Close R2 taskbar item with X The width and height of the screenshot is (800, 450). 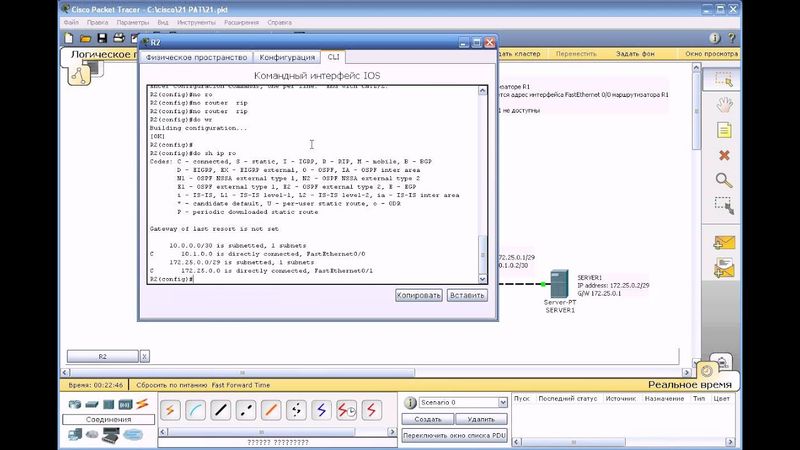tap(145, 356)
